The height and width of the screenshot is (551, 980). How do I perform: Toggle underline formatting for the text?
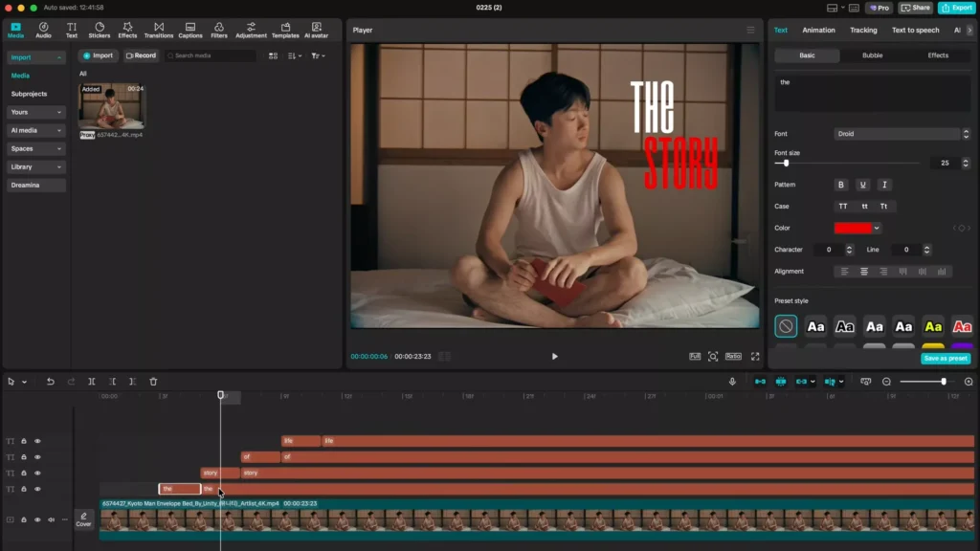(x=862, y=185)
